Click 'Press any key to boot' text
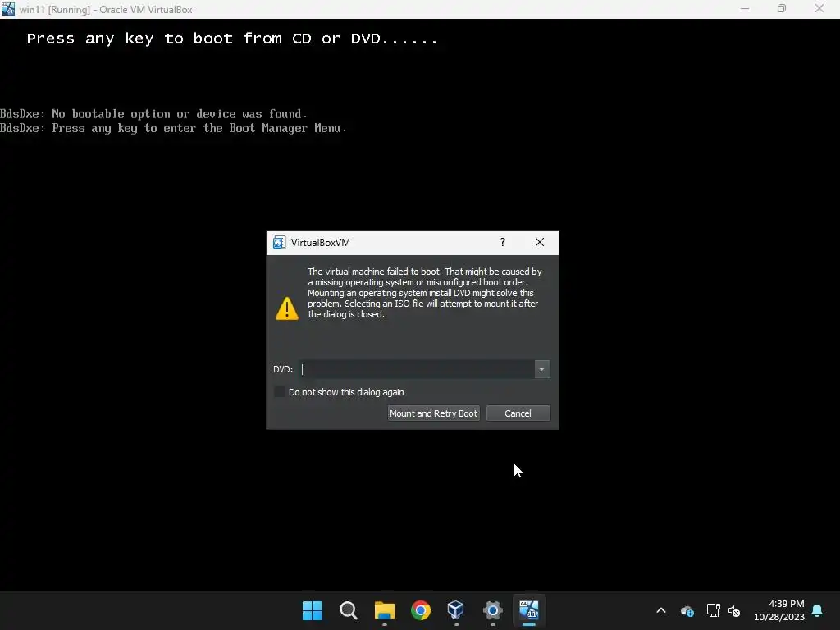This screenshot has width=840, height=630. [x=232, y=39]
